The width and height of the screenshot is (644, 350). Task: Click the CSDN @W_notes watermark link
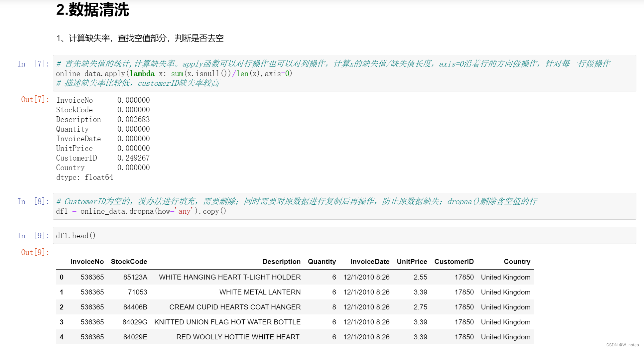623,345
